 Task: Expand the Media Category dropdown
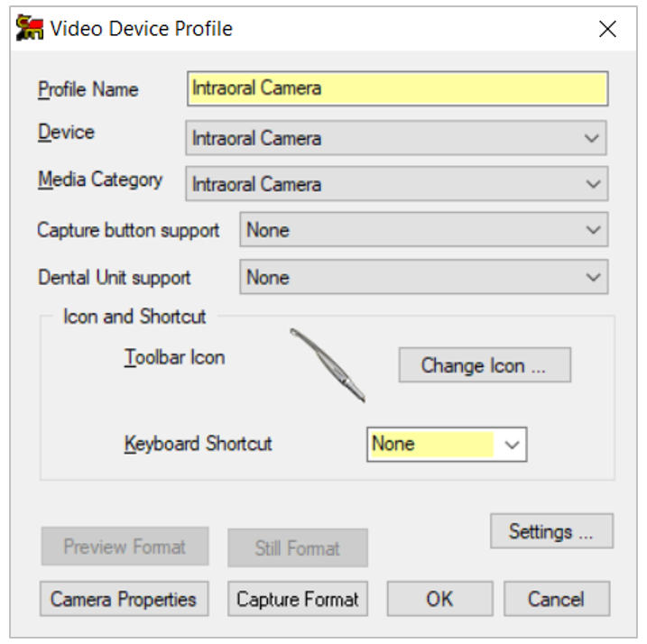pyautogui.click(x=592, y=184)
